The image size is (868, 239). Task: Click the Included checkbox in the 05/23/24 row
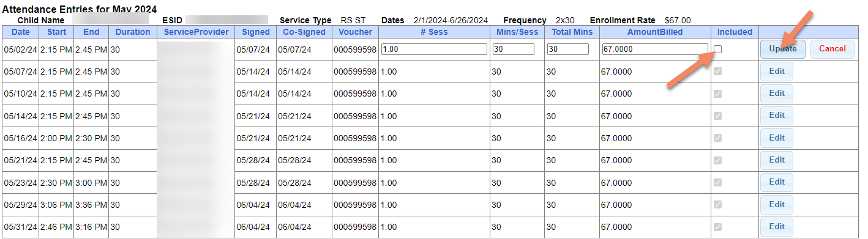pyautogui.click(x=718, y=182)
